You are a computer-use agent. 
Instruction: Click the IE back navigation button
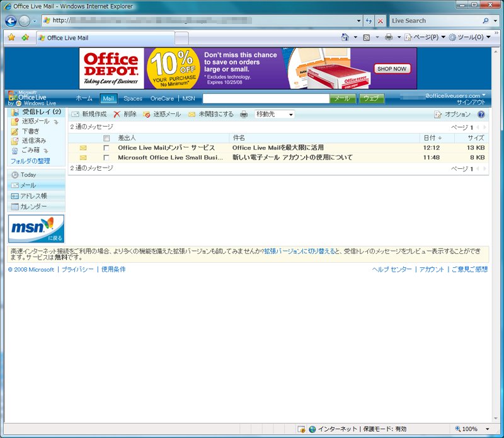tap(11, 21)
